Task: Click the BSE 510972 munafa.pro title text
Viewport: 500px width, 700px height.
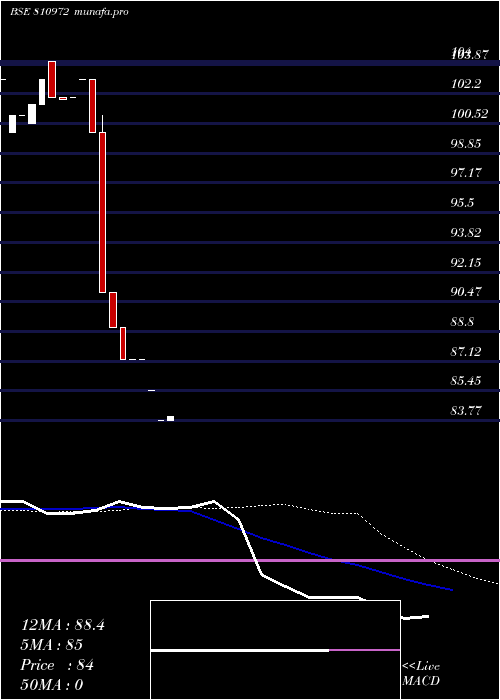Action: (x=69, y=12)
